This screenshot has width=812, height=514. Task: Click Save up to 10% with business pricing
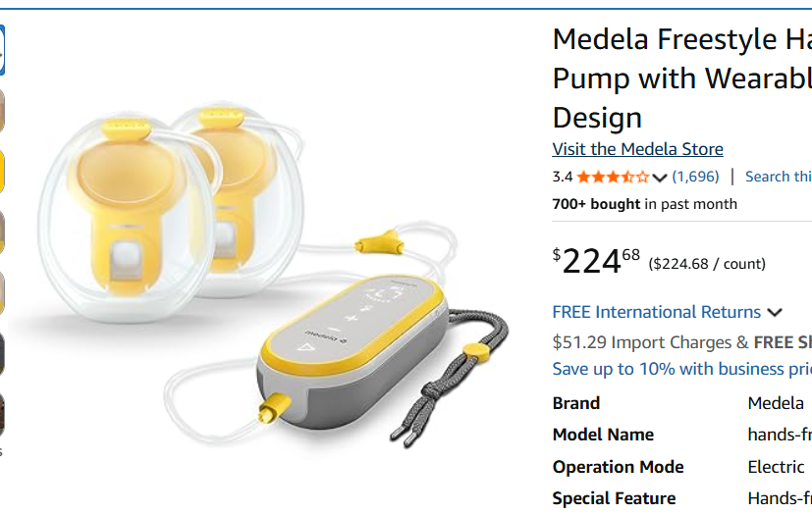[682, 369]
